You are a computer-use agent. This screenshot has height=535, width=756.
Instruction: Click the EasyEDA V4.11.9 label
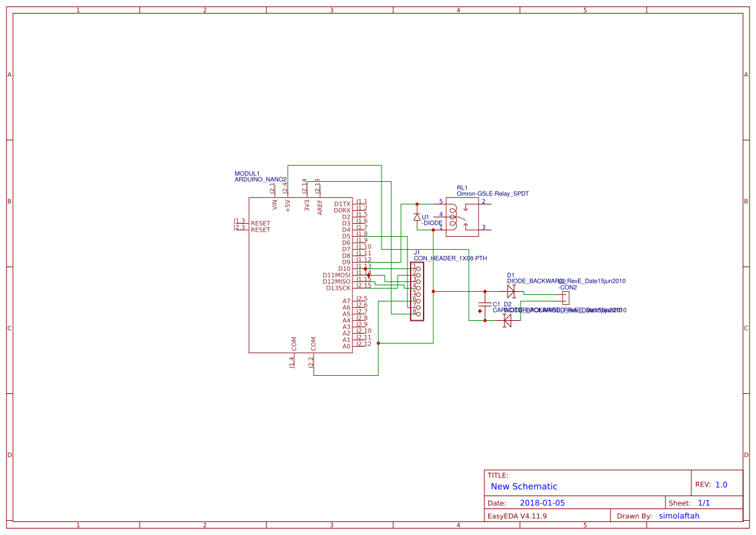tap(517, 515)
